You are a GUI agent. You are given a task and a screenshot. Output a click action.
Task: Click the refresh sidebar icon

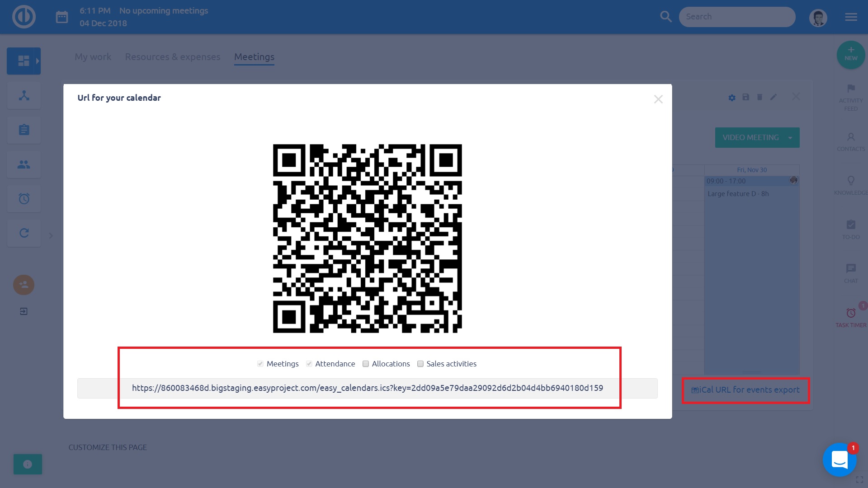[x=24, y=233]
